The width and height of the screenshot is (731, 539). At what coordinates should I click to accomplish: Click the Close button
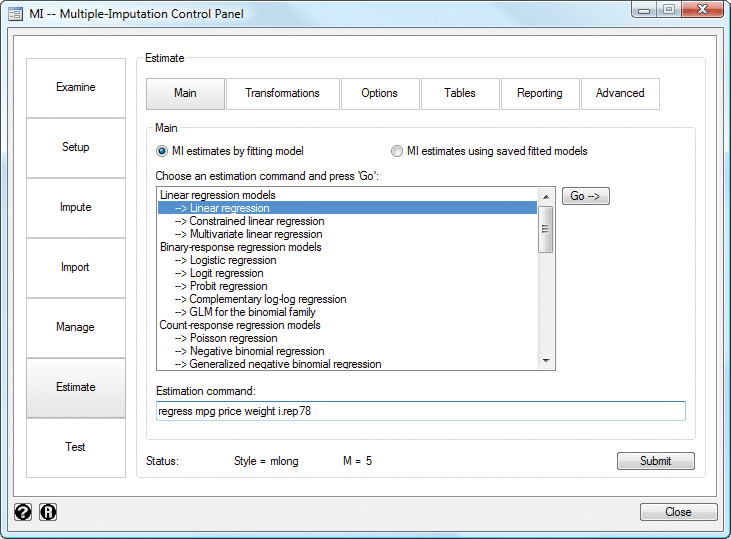click(678, 512)
